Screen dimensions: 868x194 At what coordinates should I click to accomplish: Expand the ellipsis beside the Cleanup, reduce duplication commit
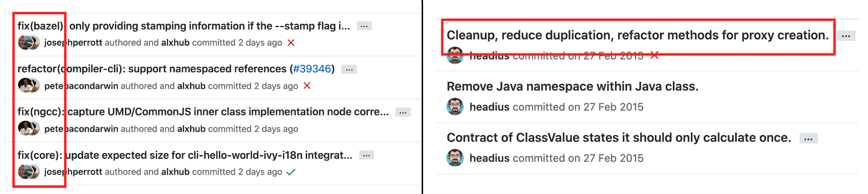(x=846, y=36)
